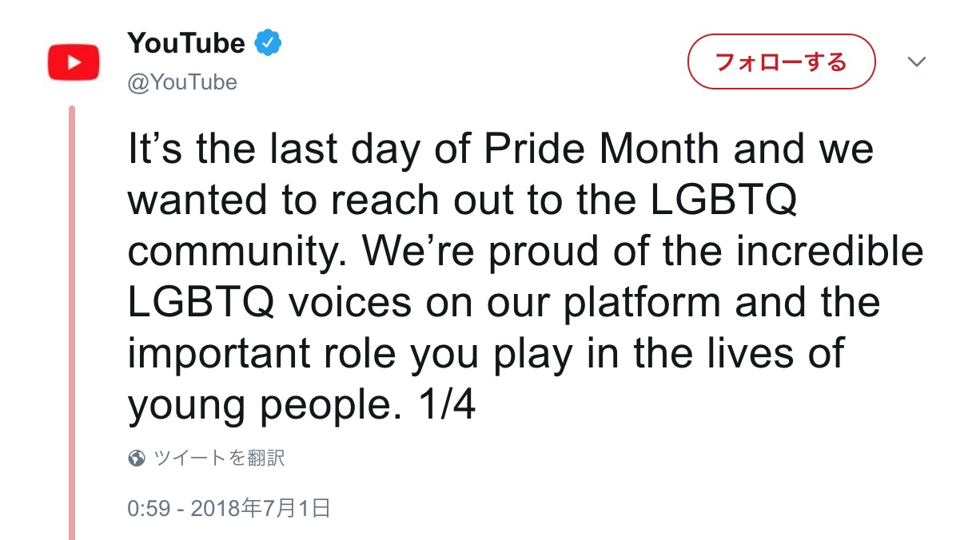The height and width of the screenshot is (540, 980).
Task: Click the 1/4 thread counter text
Action: click(x=447, y=407)
